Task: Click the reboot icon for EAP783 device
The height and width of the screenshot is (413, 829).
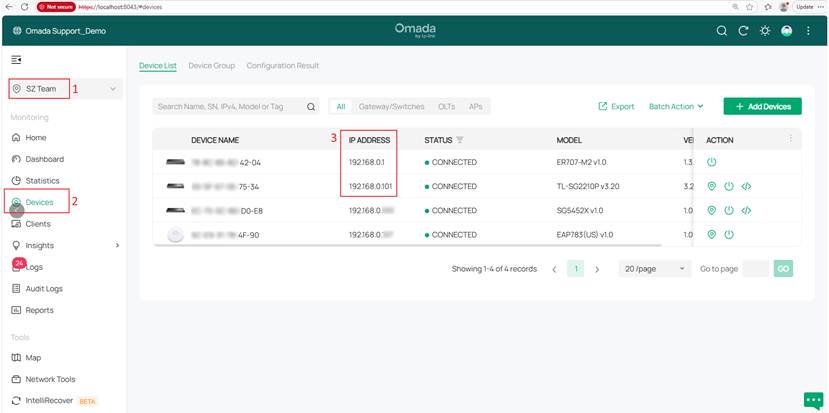Action: [729, 235]
